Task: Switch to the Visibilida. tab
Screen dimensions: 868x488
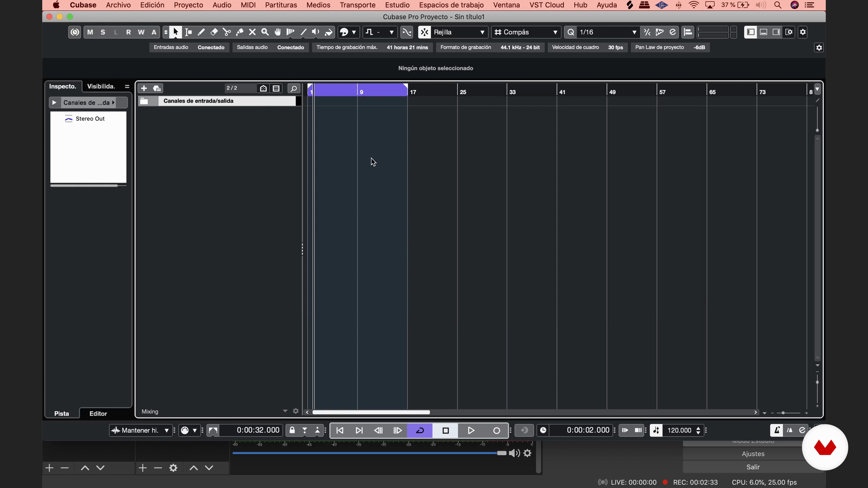Action: click(x=101, y=86)
